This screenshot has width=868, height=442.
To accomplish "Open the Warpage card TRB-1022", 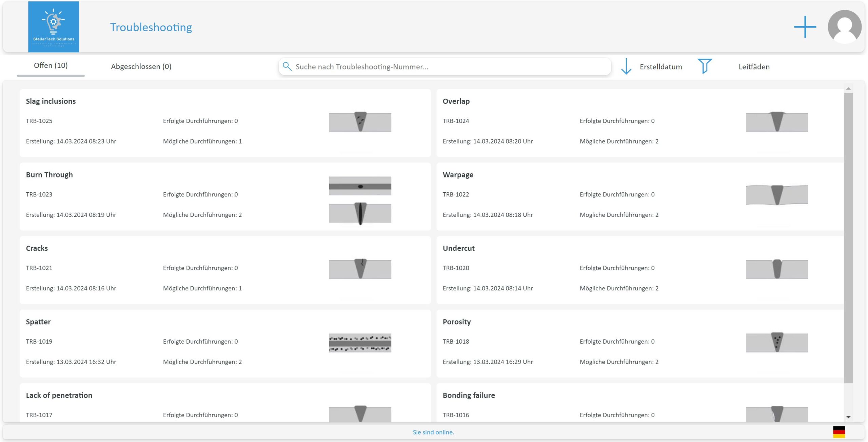I will (x=640, y=196).
